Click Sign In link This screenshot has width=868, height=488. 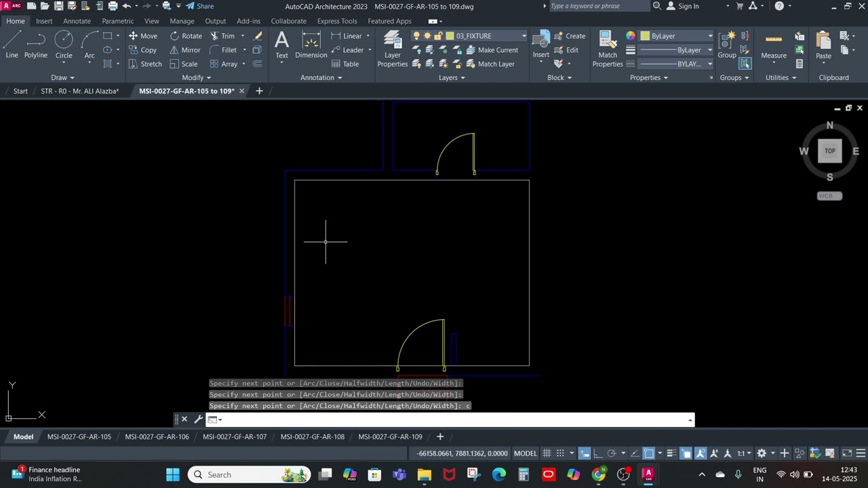(688, 6)
